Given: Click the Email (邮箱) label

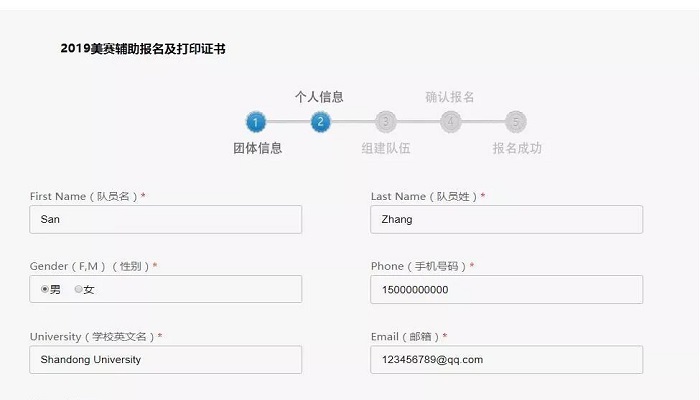Looking at the screenshot, I should coord(409,337).
